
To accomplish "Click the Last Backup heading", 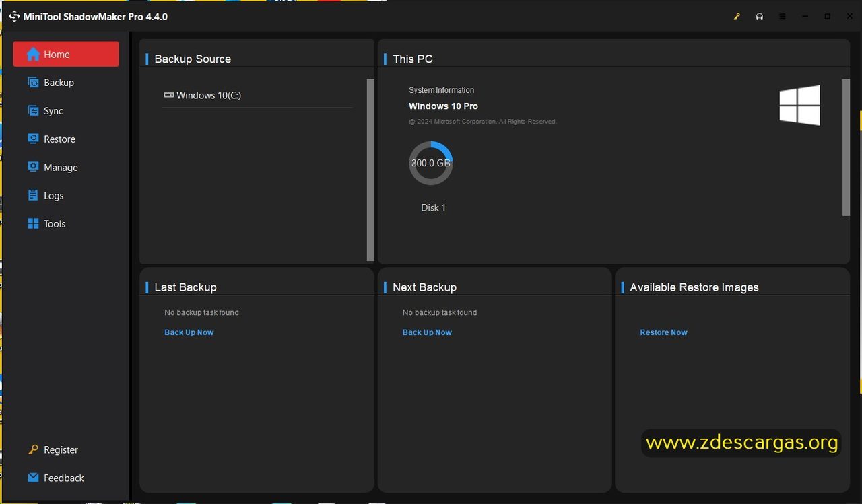I will point(185,287).
